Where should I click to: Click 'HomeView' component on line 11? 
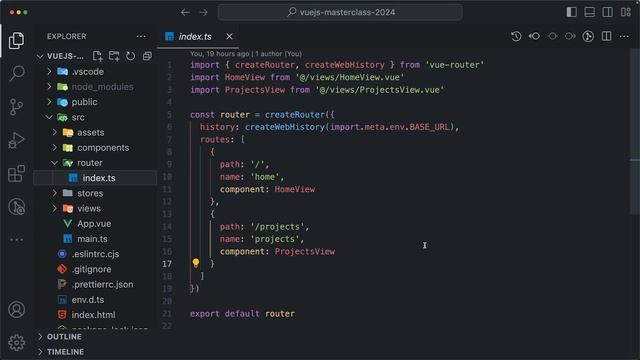[295, 189]
